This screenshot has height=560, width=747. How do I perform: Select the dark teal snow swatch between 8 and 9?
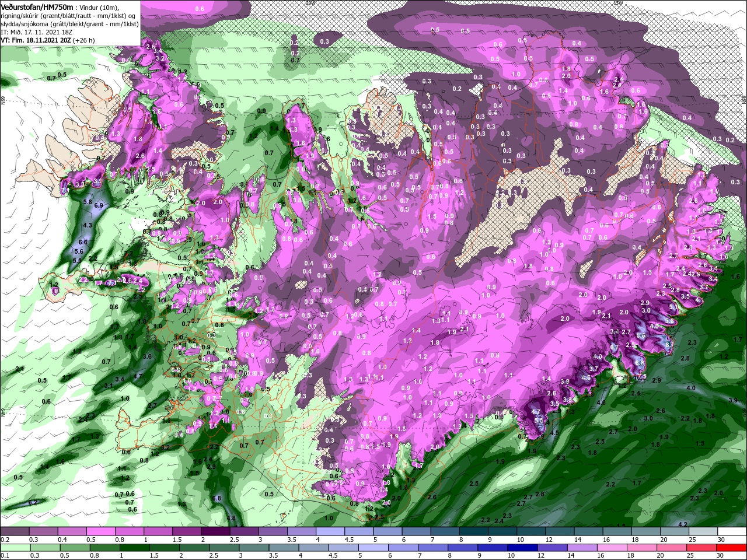474,531
